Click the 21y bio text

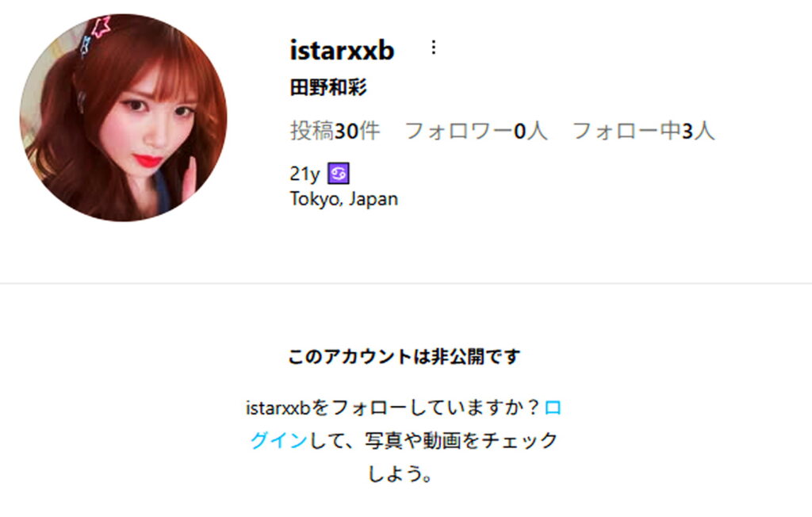click(x=304, y=174)
